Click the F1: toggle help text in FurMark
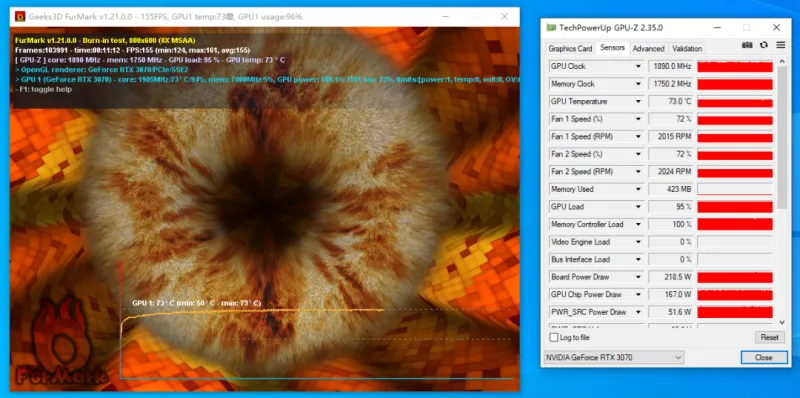 click(x=43, y=89)
